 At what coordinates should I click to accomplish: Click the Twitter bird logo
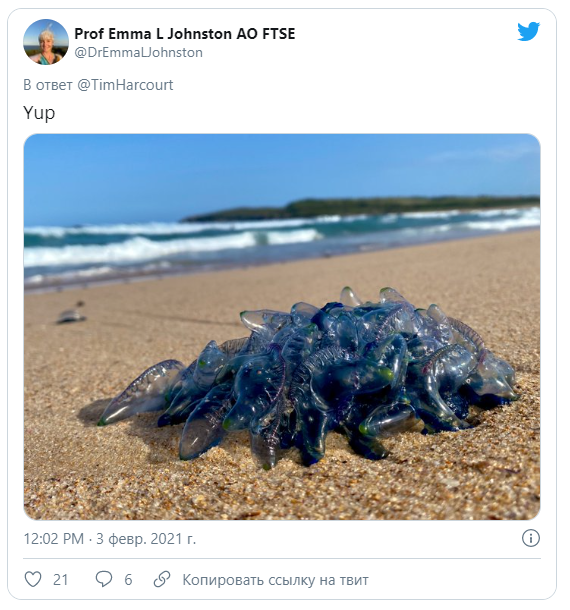(x=528, y=31)
